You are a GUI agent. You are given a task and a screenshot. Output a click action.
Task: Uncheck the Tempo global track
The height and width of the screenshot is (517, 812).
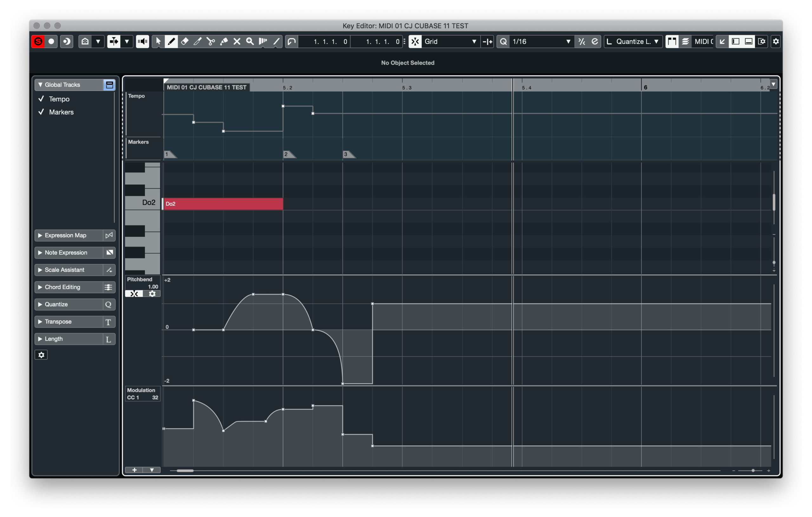(42, 99)
